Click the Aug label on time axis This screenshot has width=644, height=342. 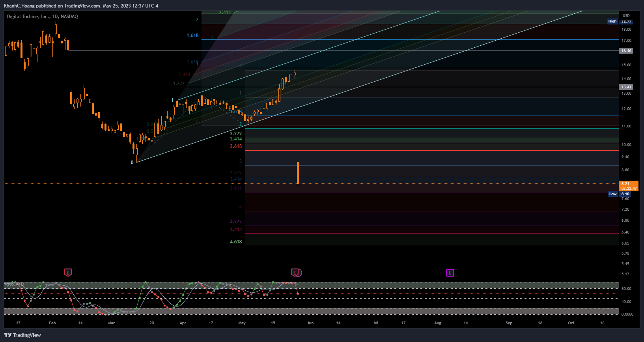click(x=438, y=323)
